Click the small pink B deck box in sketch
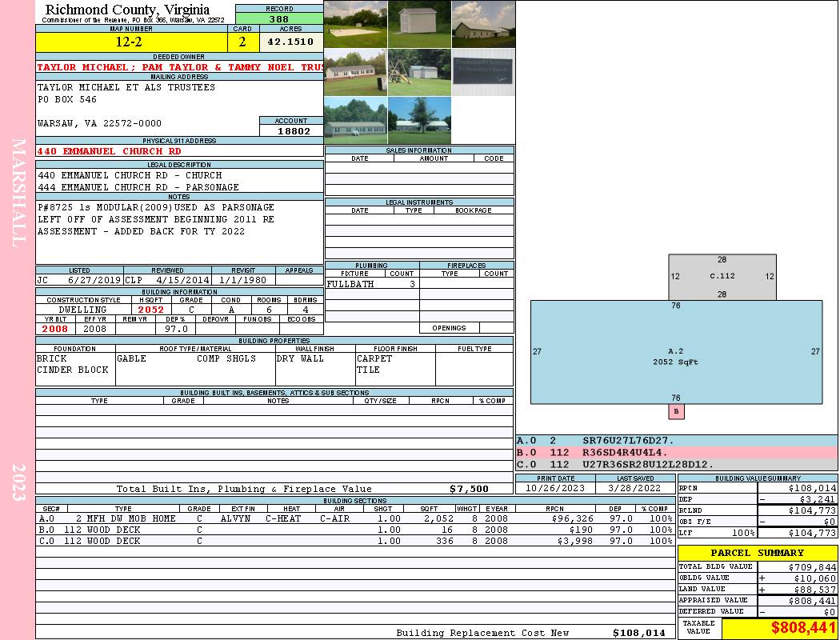The image size is (840, 640). click(x=677, y=412)
